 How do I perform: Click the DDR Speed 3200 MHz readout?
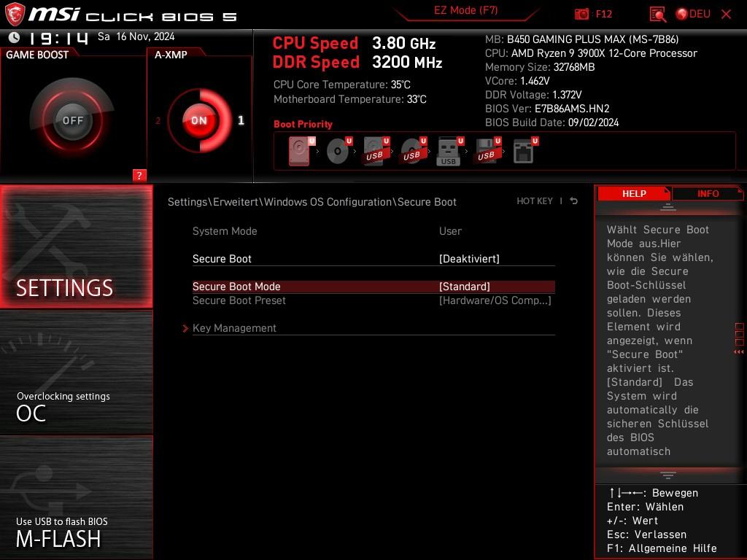point(357,63)
